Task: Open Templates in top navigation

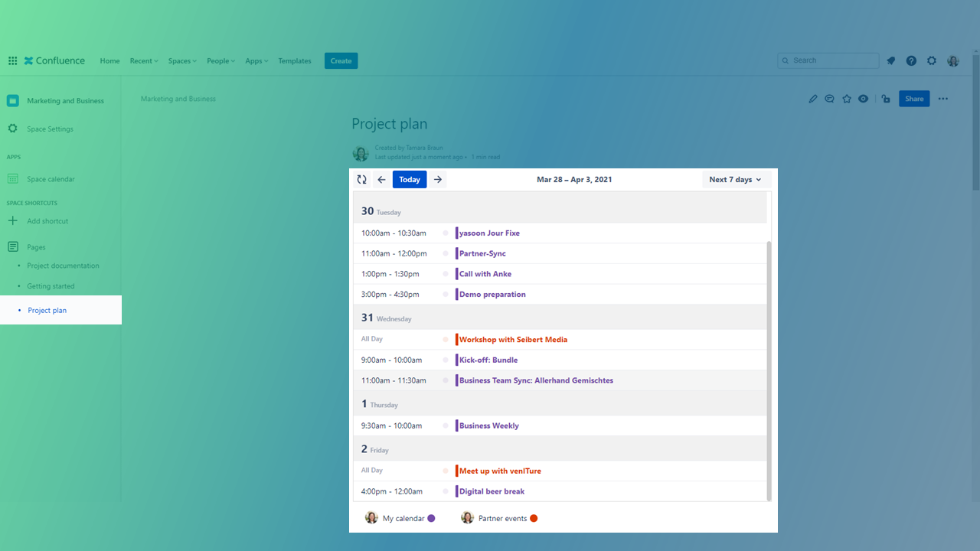Action: pyautogui.click(x=295, y=61)
